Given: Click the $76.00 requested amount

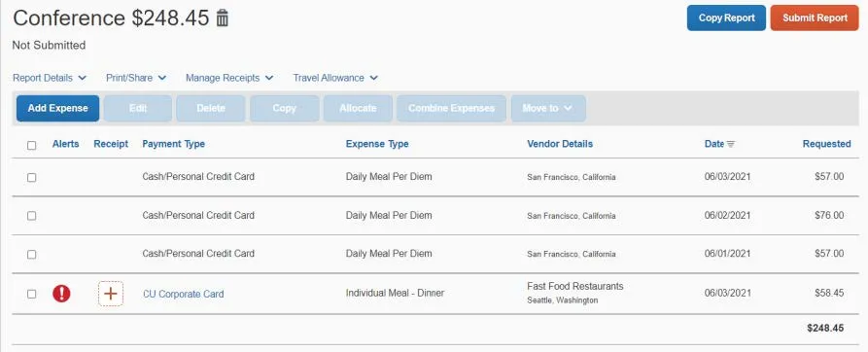Looking at the screenshot, I should [x=829, y=215].
